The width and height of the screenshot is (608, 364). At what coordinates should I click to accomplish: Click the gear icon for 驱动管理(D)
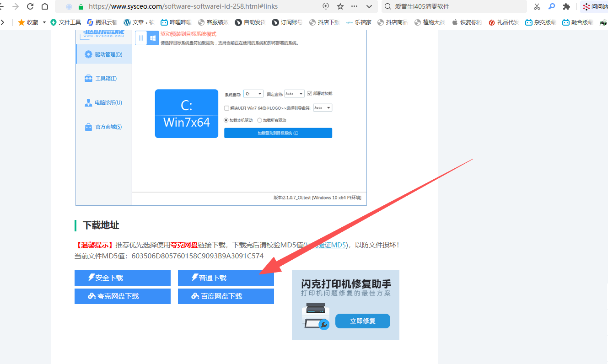point(88,54)
